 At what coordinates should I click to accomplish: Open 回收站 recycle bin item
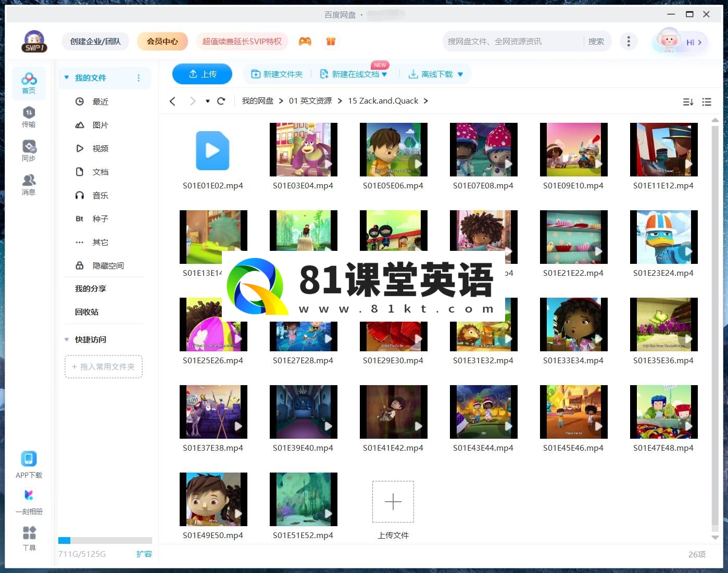[86, 312]
